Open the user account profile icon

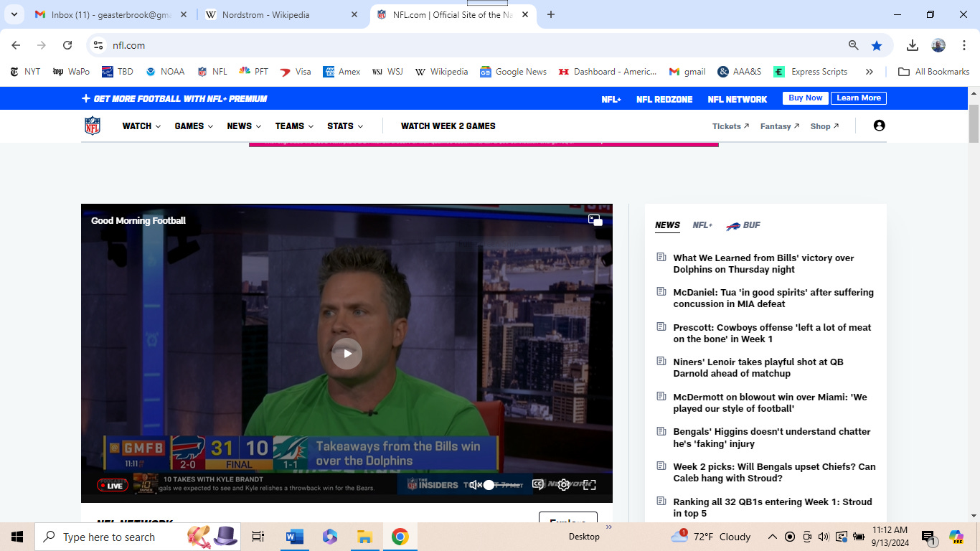pos(880,126)
